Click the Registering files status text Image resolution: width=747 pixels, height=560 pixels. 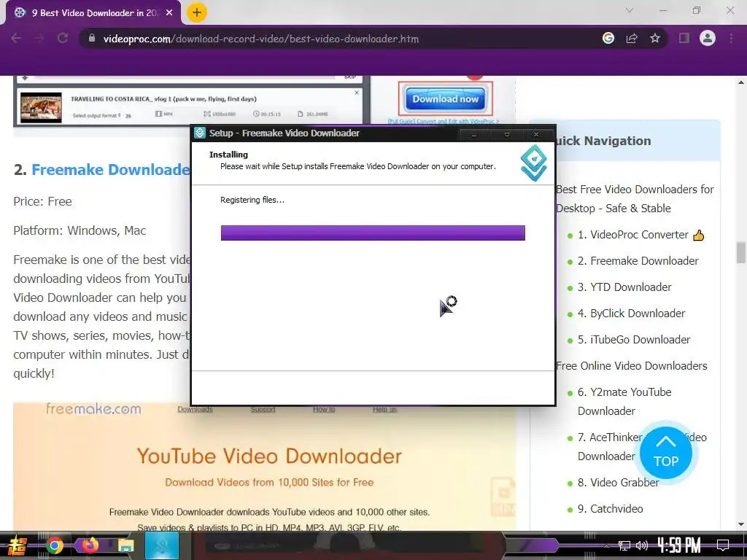click(x=252, y=200)
